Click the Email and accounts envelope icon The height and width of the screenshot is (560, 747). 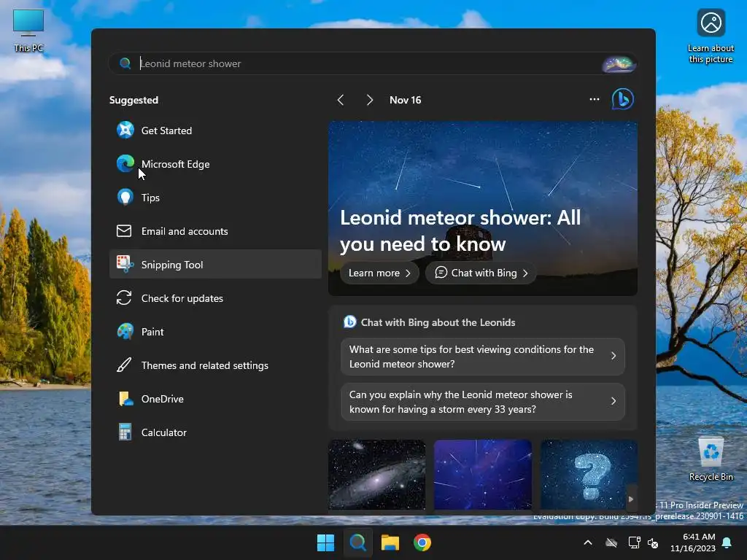point(124,231)
